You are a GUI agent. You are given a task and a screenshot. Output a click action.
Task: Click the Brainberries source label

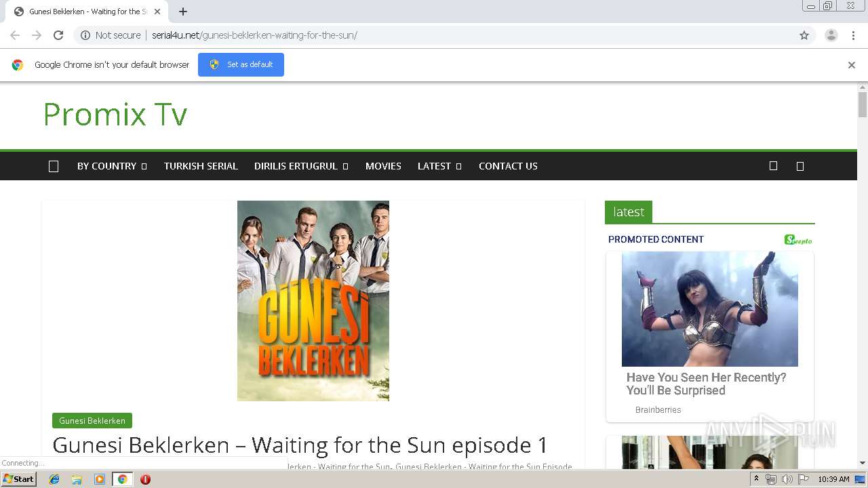click(x=658, y=410)
